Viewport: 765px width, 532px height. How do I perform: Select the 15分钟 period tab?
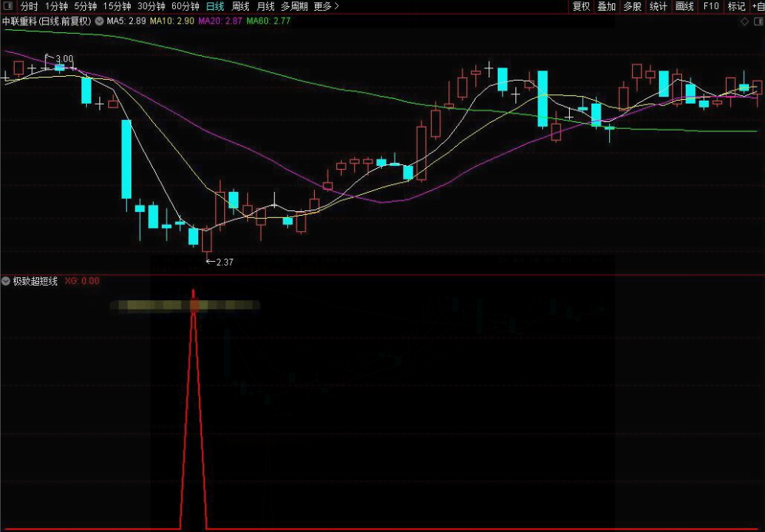[x=117, y=6]
